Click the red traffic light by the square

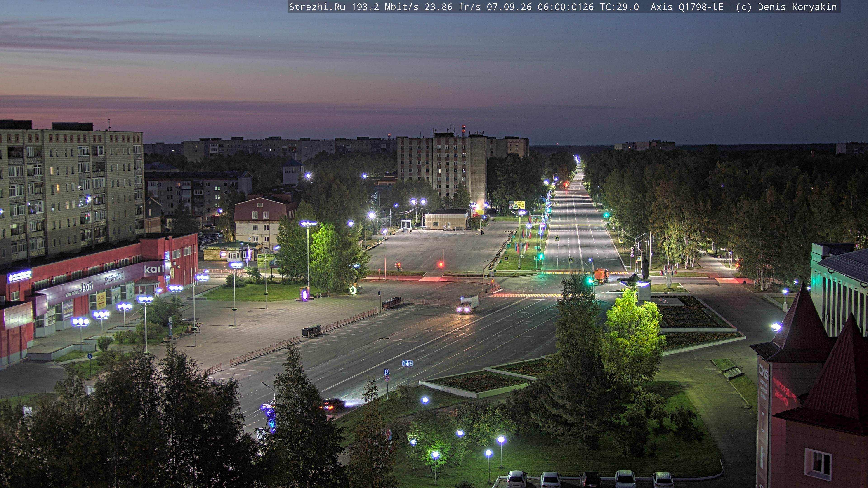(x=440, y=264)
